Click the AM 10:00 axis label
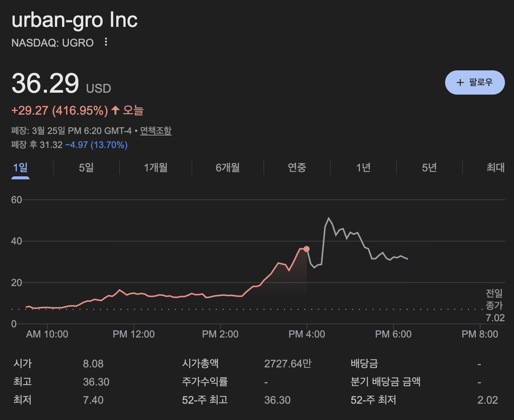 tap(47, 334)
